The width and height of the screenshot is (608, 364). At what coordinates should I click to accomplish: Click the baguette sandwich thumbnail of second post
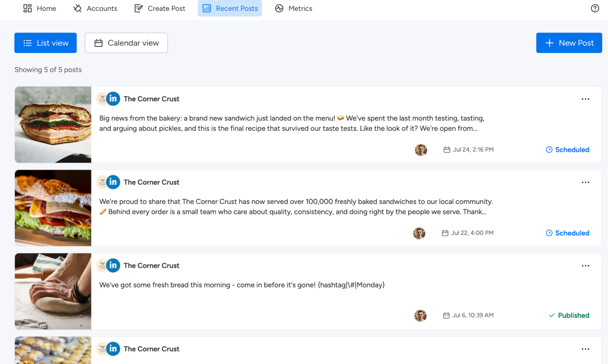point(53,208)
